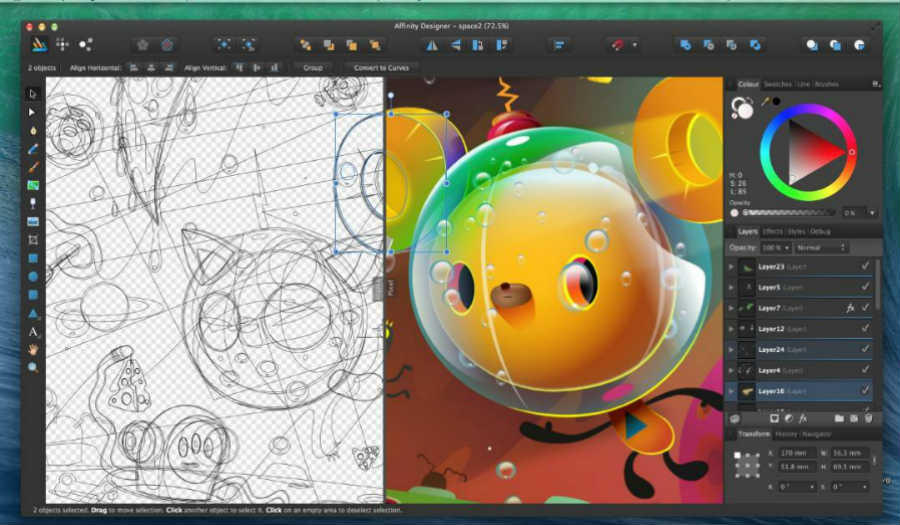The height and width of the screenshot is (525, 900).
Task: Click Flip Horizontal in top toolbar
Action: click(432, 45)
